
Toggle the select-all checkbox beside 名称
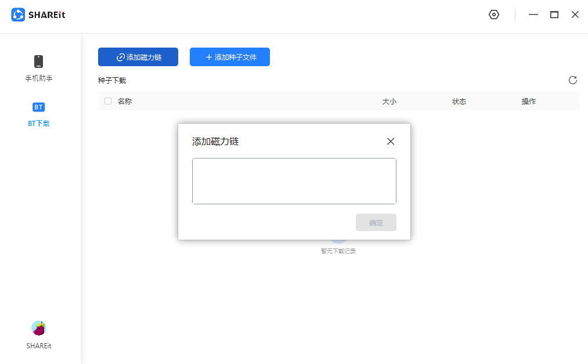pos(107,101)
